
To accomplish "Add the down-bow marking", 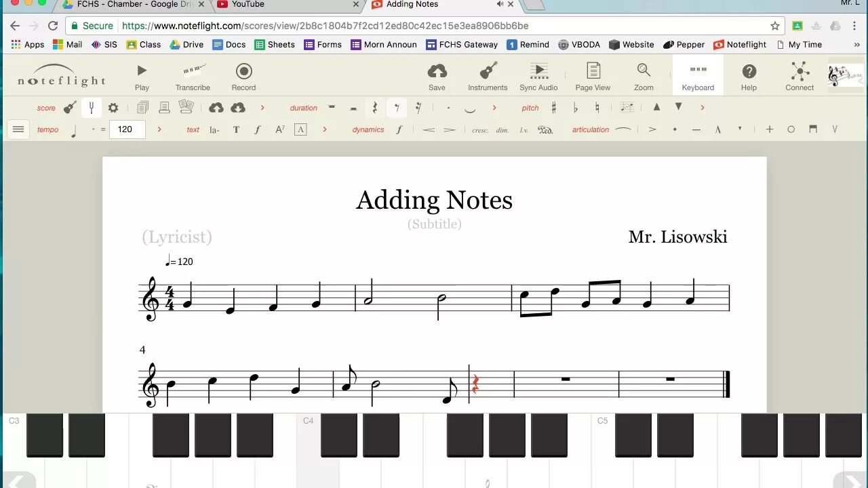I will (x=813, y=129).
